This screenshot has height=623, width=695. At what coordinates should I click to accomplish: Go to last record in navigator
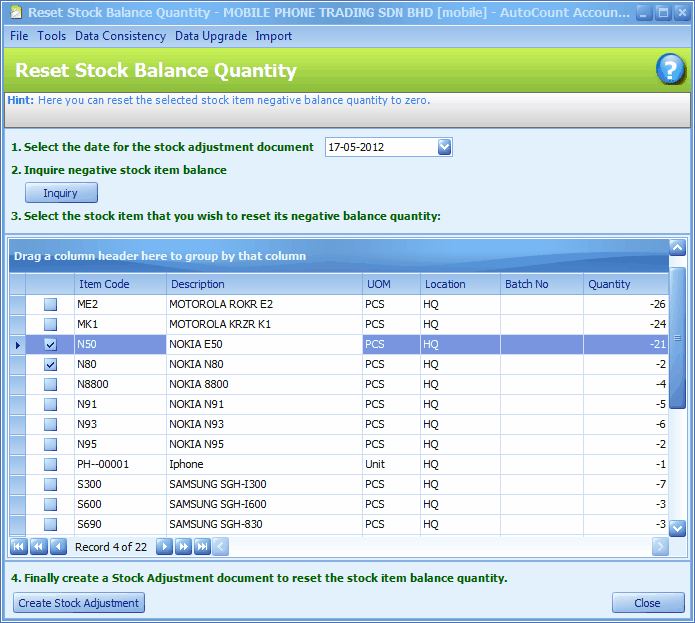pos(202,546)
